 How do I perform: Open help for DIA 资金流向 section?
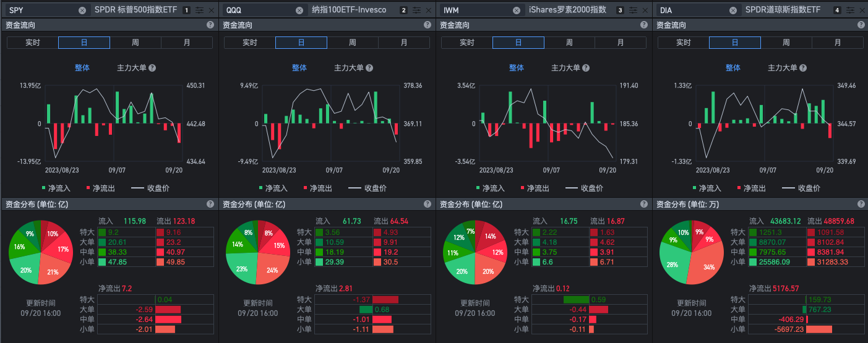[861, 25]
